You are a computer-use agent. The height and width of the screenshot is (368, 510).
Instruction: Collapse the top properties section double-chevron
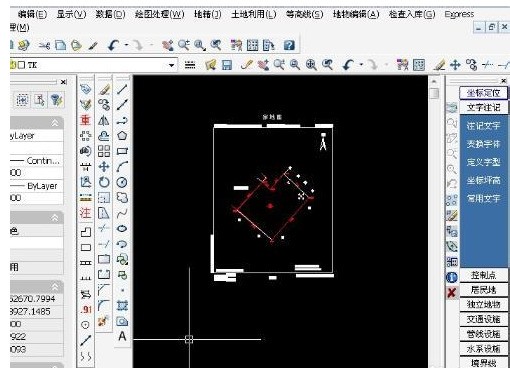tap(55, 123)
